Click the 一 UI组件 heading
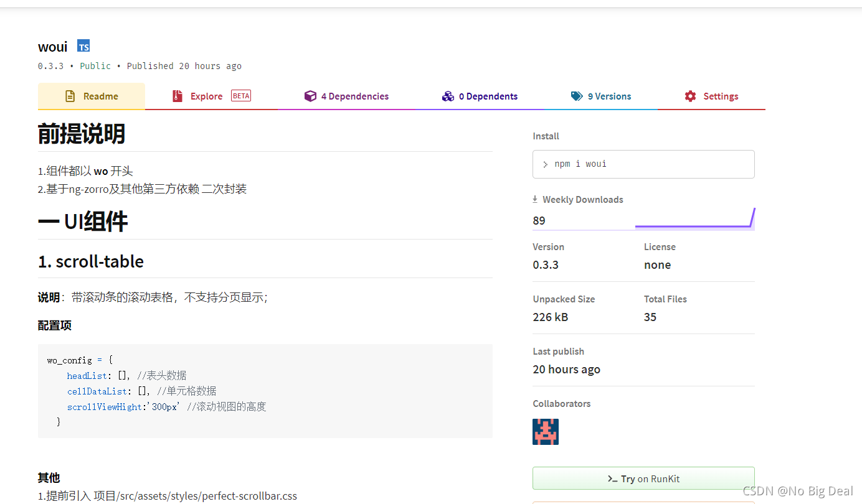 83,222
